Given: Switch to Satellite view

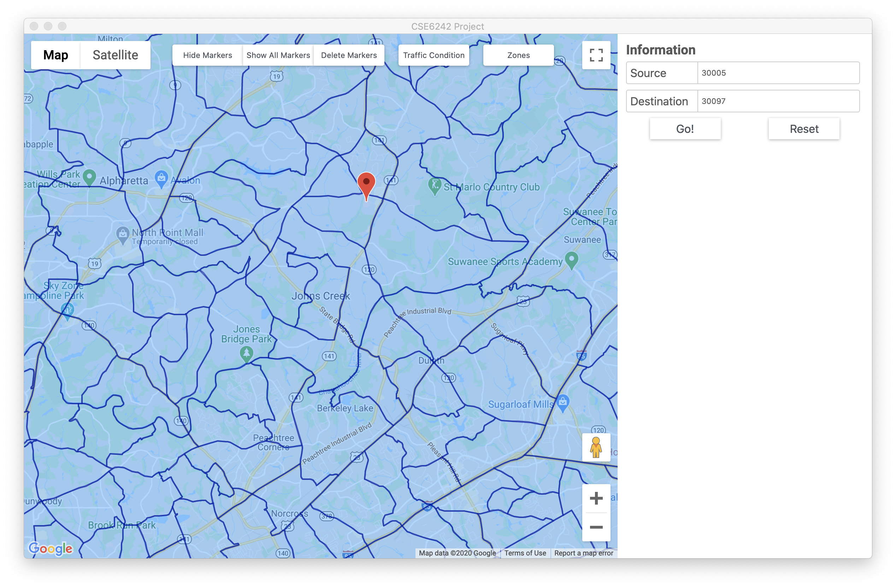Looking at the screenshot, I should [115, 55].
